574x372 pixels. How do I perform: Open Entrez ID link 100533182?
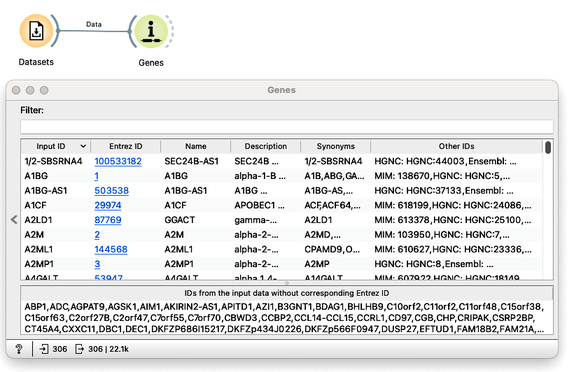(118, 161)
